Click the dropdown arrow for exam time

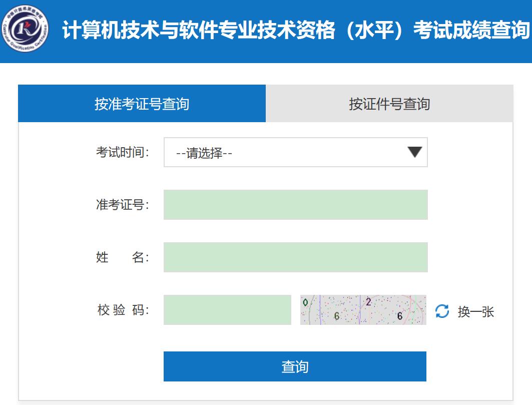414,152
